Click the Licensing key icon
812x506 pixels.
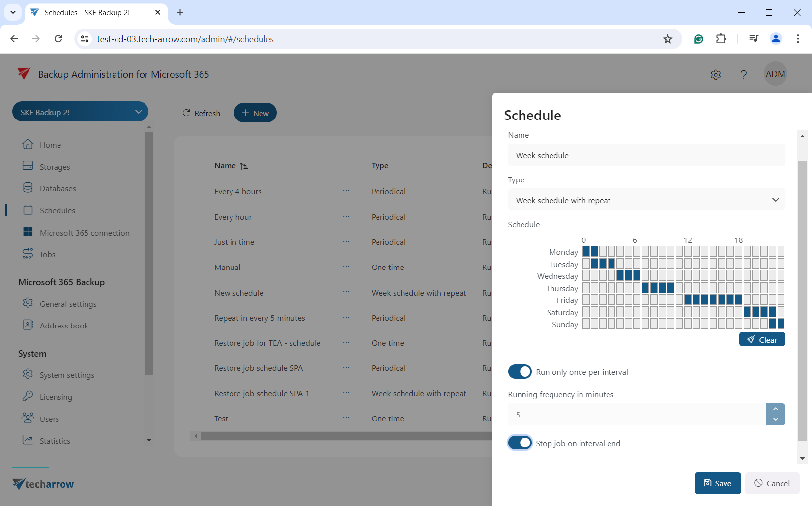click(x=28, y=396)
